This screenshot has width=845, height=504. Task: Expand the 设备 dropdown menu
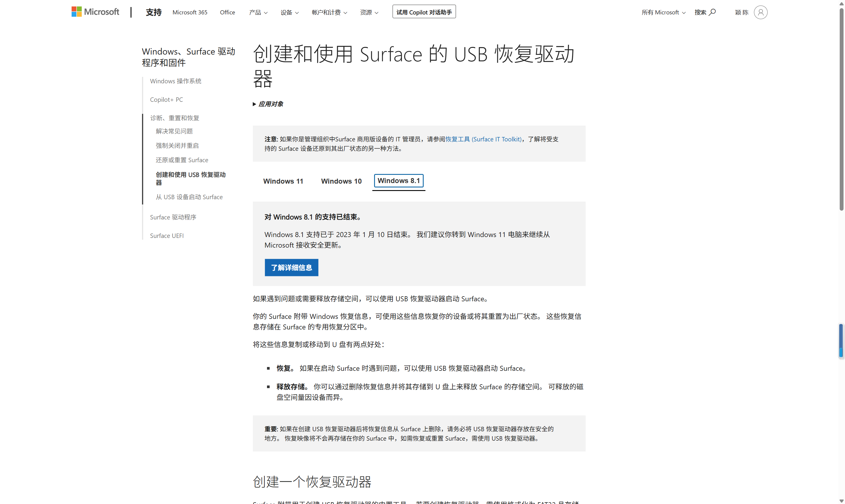tap(289, 12)
